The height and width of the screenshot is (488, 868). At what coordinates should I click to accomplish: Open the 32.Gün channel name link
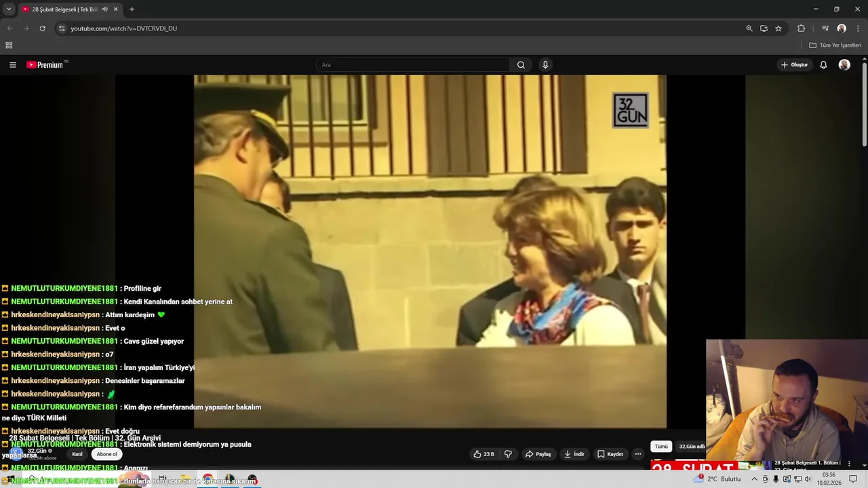point(37,451)
